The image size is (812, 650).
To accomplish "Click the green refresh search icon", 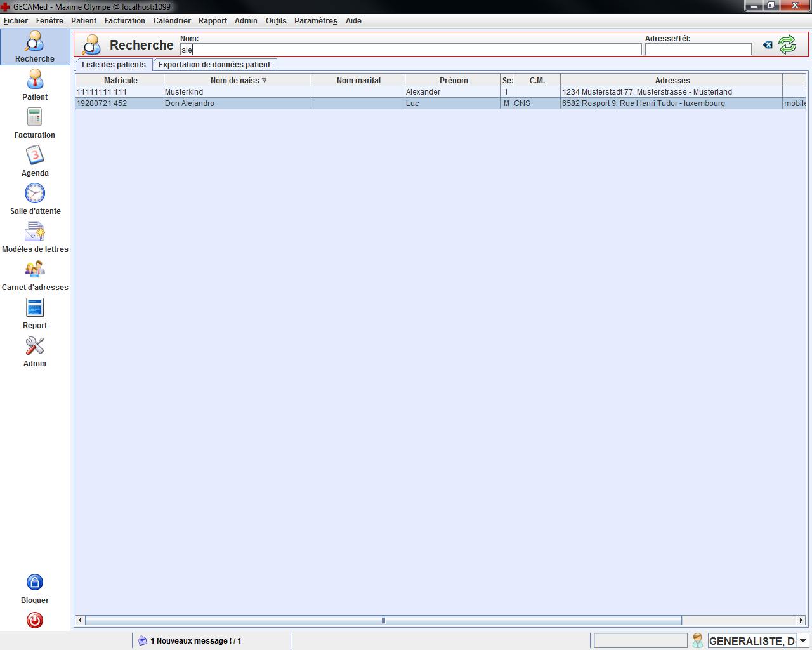I will coord(787,44).
